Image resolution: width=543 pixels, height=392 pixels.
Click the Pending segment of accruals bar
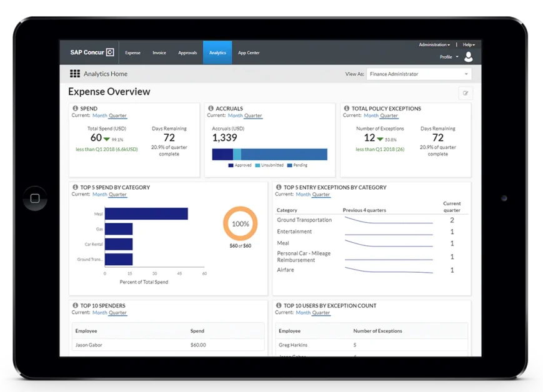pos(284,154)
